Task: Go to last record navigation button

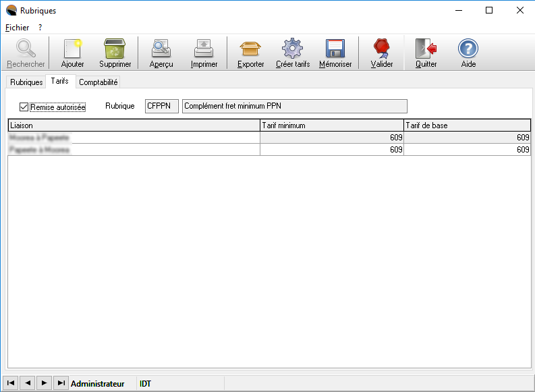Action: (61, 383)
